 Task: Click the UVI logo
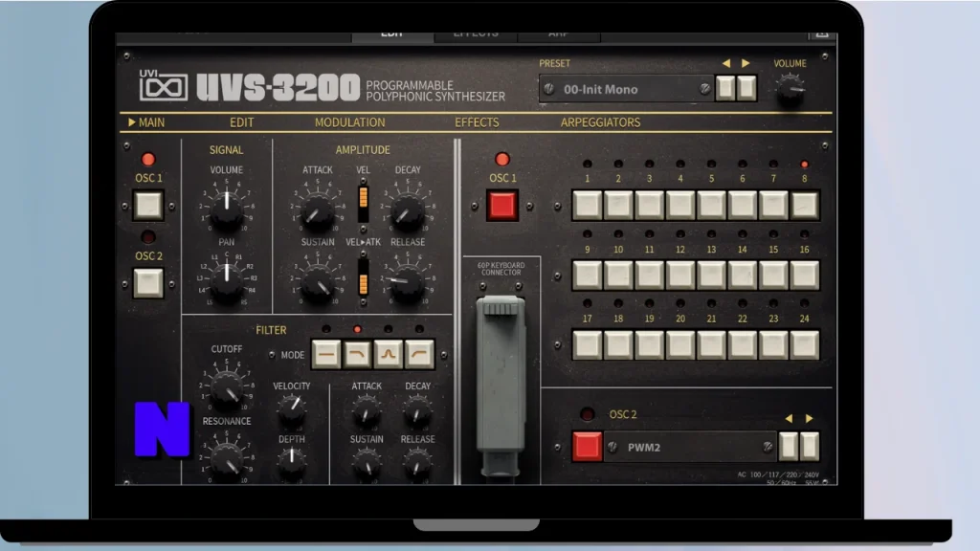point(163,85)
